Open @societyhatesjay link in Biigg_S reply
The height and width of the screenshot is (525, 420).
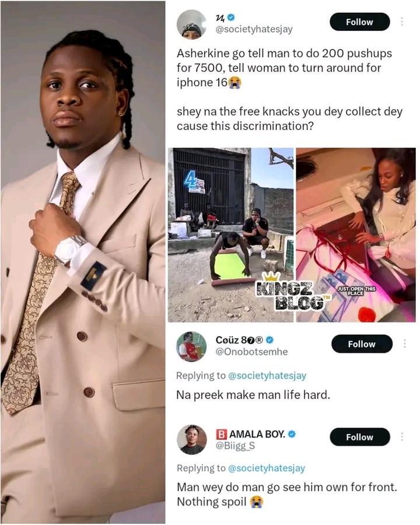(266, 468)
